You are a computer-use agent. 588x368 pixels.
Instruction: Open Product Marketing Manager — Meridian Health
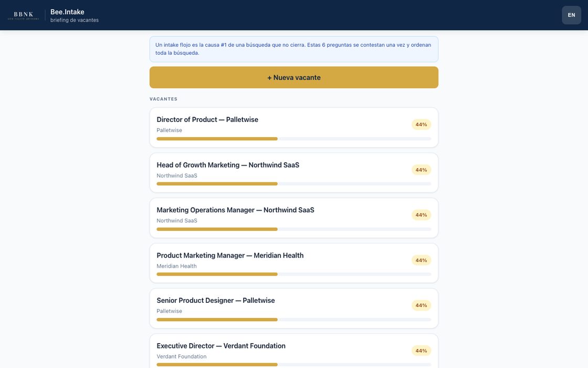point(293,263)
